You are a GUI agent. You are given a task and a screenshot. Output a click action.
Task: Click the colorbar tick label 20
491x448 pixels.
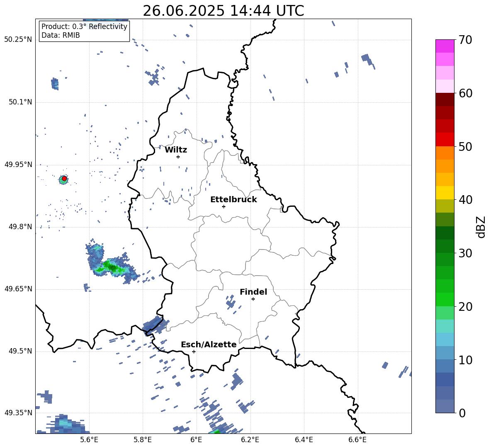tap(465, 307)
